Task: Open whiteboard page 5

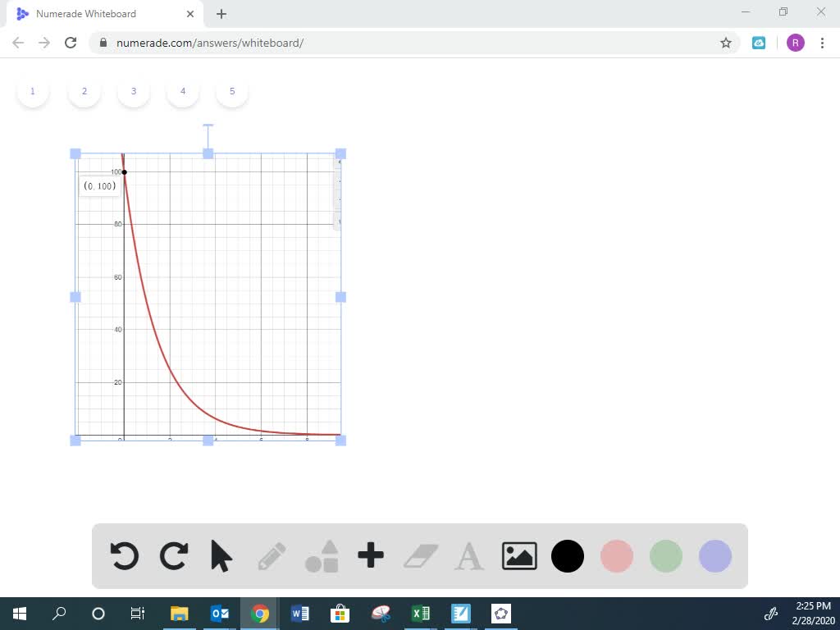Action: [x=231, y=91]
